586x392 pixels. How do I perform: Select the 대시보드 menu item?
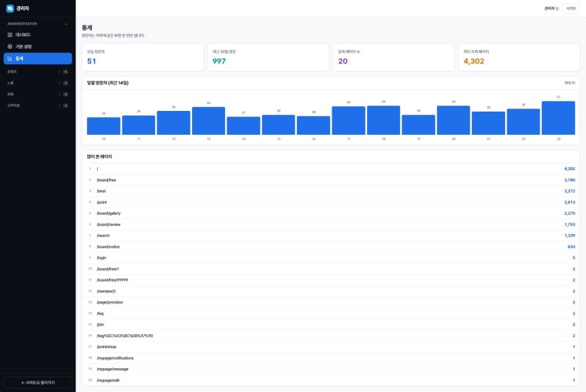tap(38, 35)
